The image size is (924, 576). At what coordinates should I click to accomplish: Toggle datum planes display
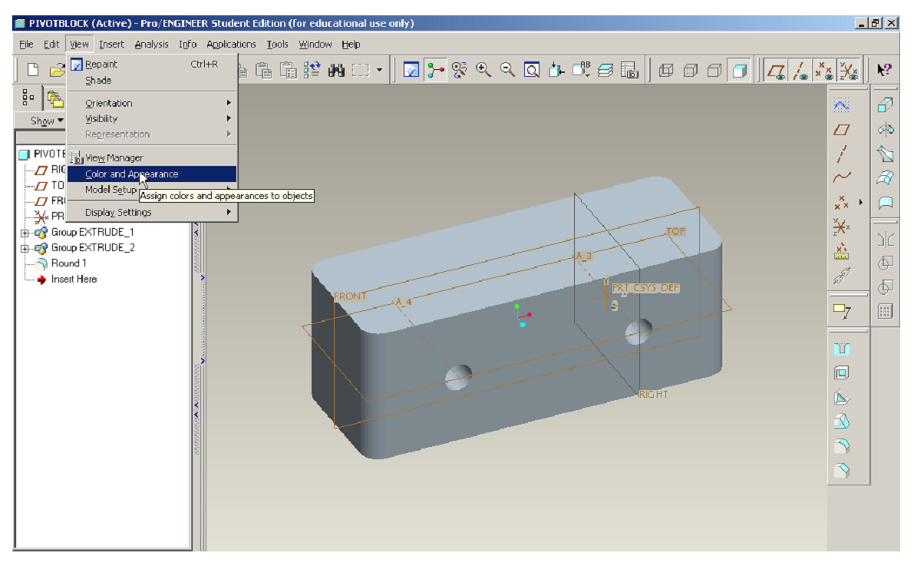tap(776, 71)
